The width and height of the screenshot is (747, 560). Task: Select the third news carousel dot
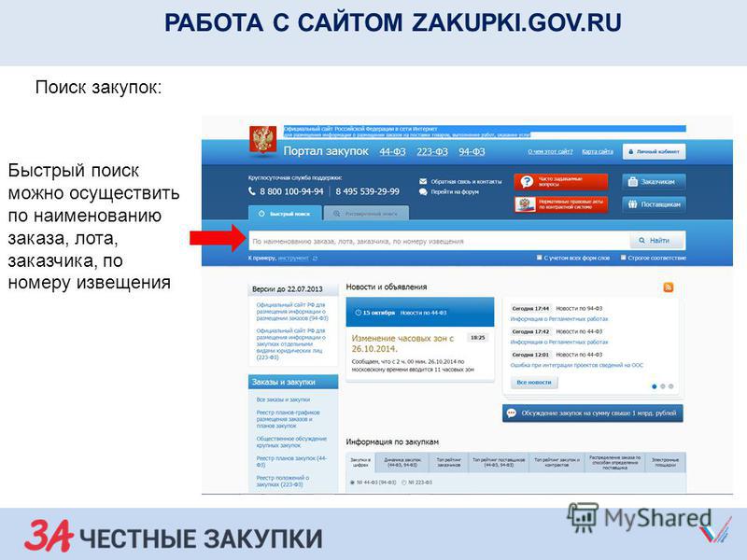[670, 386]
